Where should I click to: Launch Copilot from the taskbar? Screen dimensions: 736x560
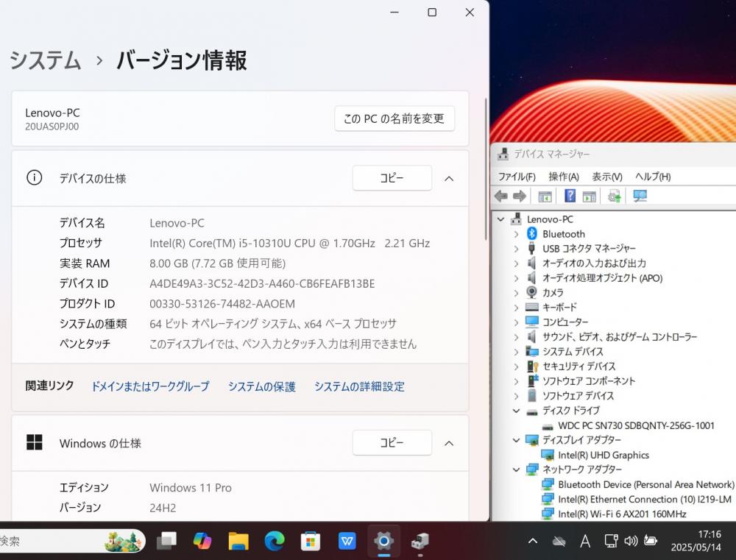[x=202, y=541]
